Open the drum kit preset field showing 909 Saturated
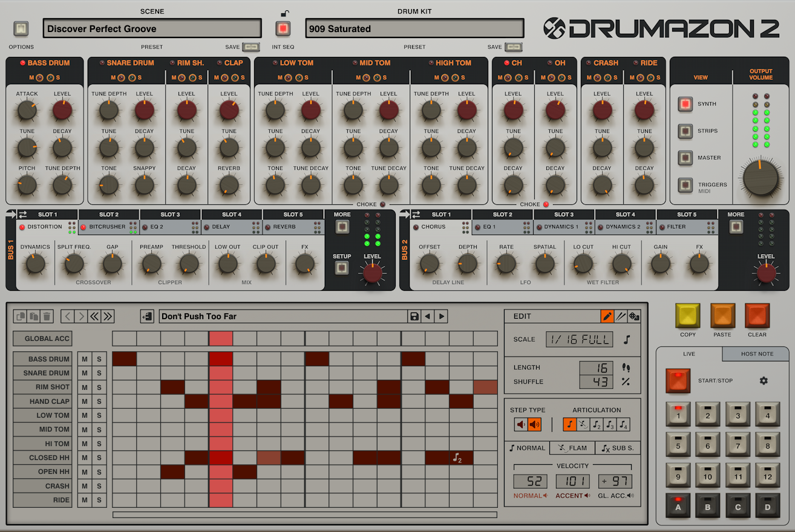795x532 pixels. point(414,28)
